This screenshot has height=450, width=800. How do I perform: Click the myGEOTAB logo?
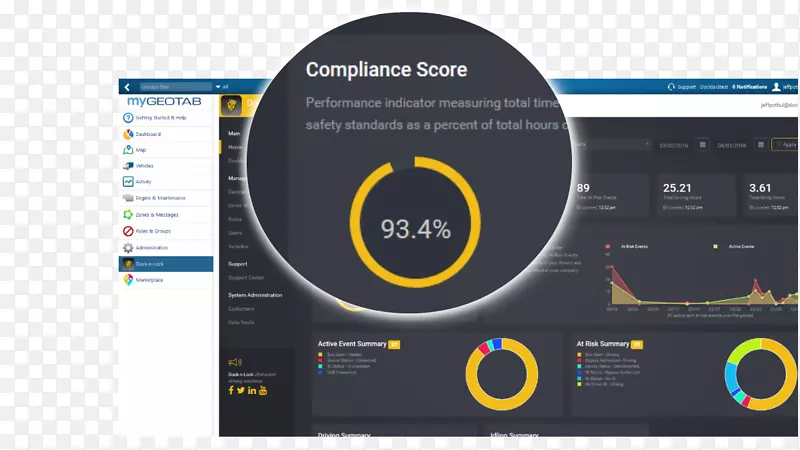[x=164, y=101]
